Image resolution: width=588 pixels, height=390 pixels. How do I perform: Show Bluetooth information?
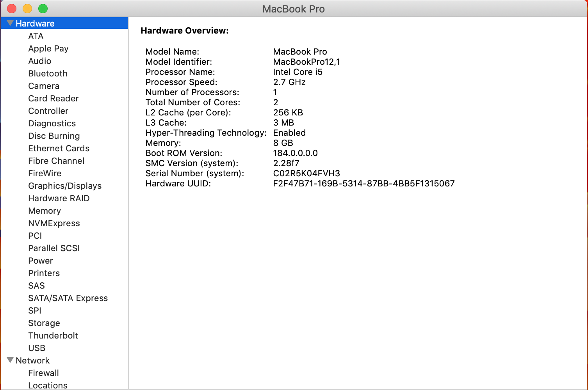[48, 73]
